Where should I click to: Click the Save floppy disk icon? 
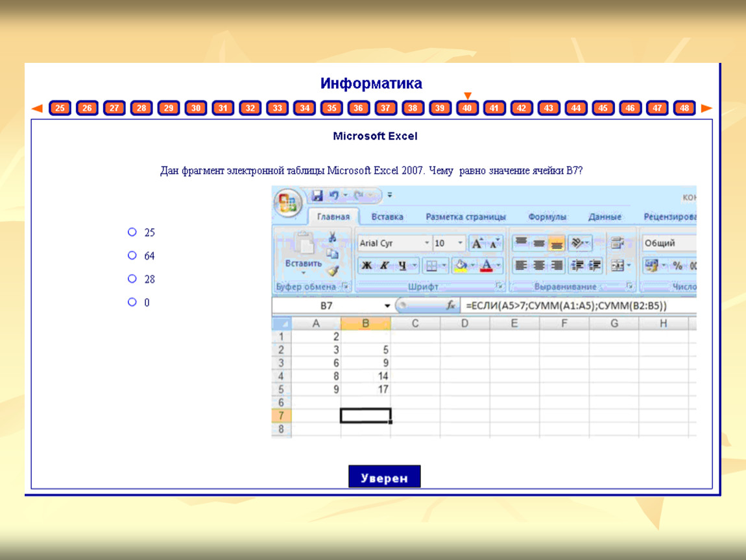coord(317,195)
